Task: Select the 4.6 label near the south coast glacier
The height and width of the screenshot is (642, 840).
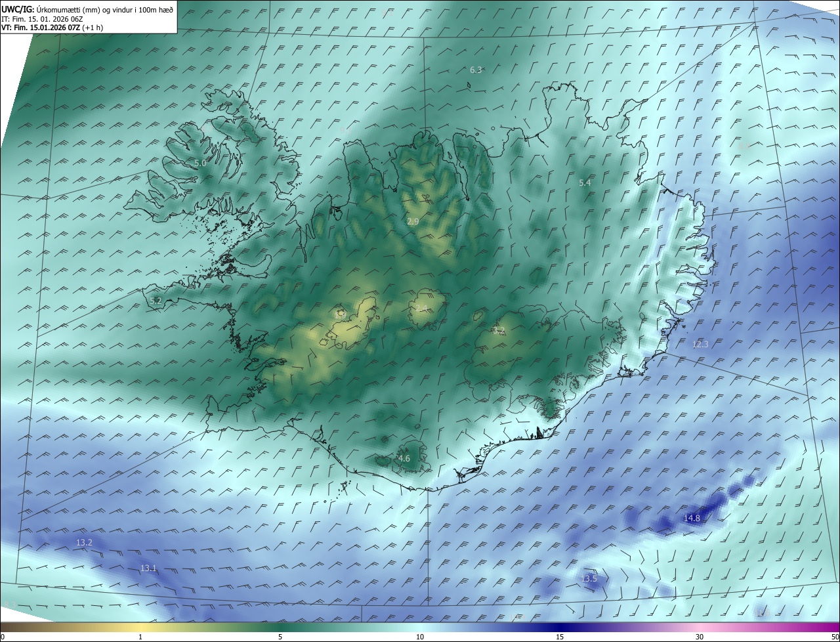Action: click(404, 459)
